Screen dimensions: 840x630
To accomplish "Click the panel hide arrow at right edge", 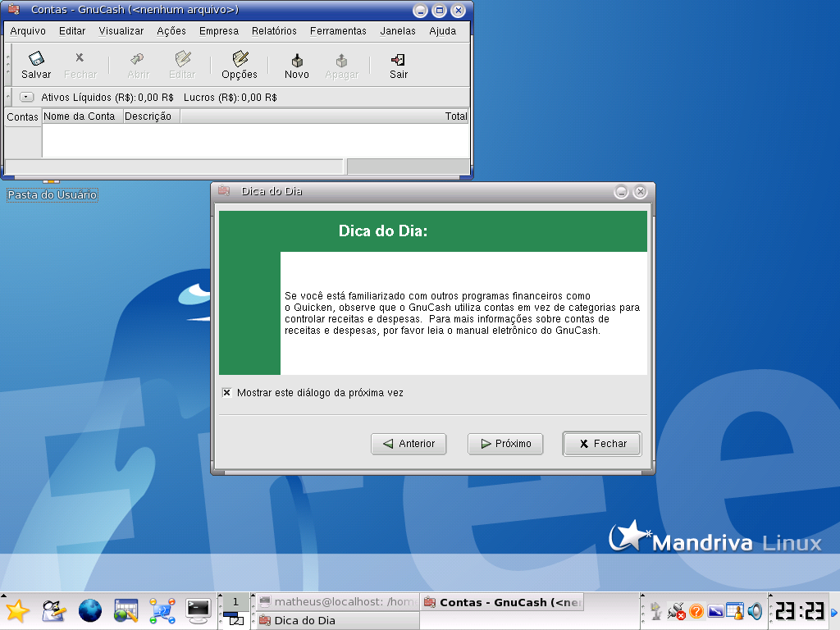I will click(834, 612).
